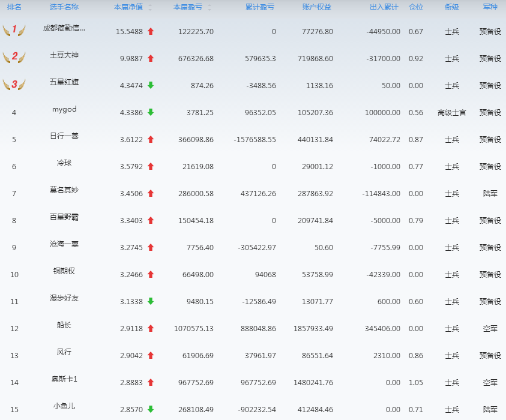Click the 本届净值 header label
The width and height of the screenshot is (506, 420).
click(x=128, y=7)
